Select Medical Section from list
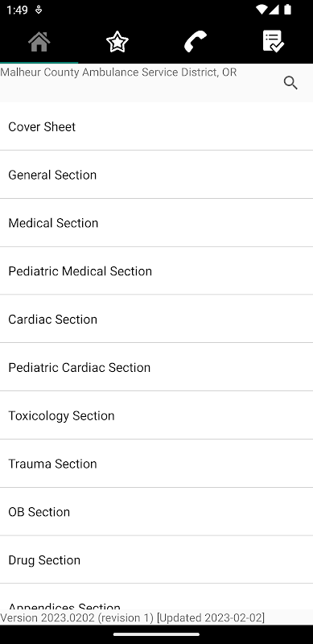The height and width of the screenshot is (644, 313). (x=156, y=223)
